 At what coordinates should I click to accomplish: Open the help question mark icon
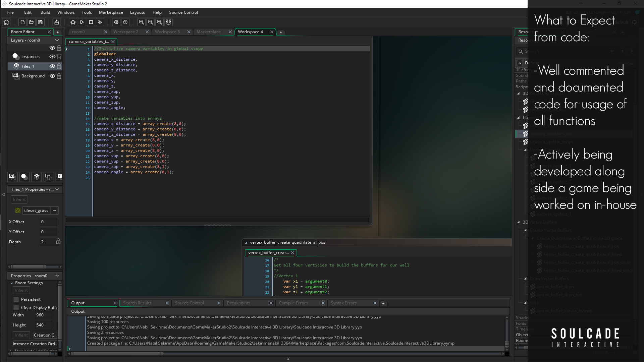click(x=125, y=22)
